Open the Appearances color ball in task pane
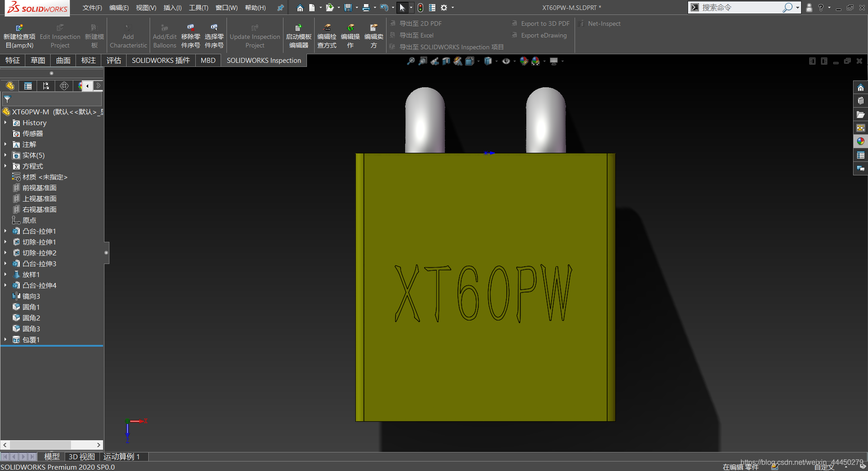 [x=860, y=141]
